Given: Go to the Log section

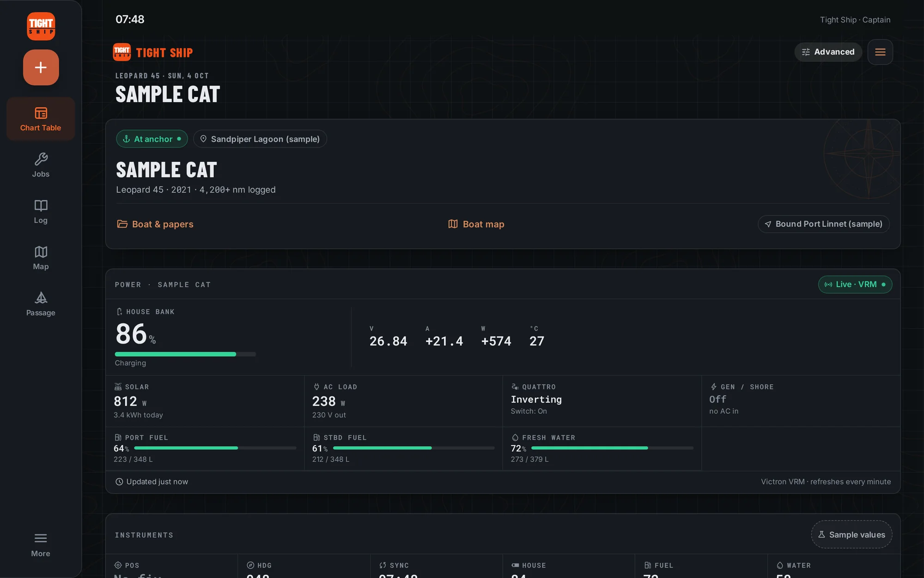Looking at the screenshot, I should 41,211.
